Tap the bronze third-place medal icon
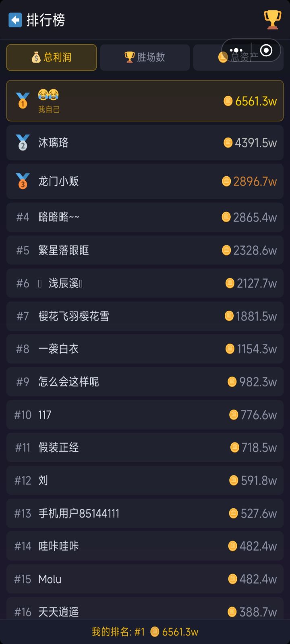The height and width of the screenshot is (644, 290). pos(23,181)
